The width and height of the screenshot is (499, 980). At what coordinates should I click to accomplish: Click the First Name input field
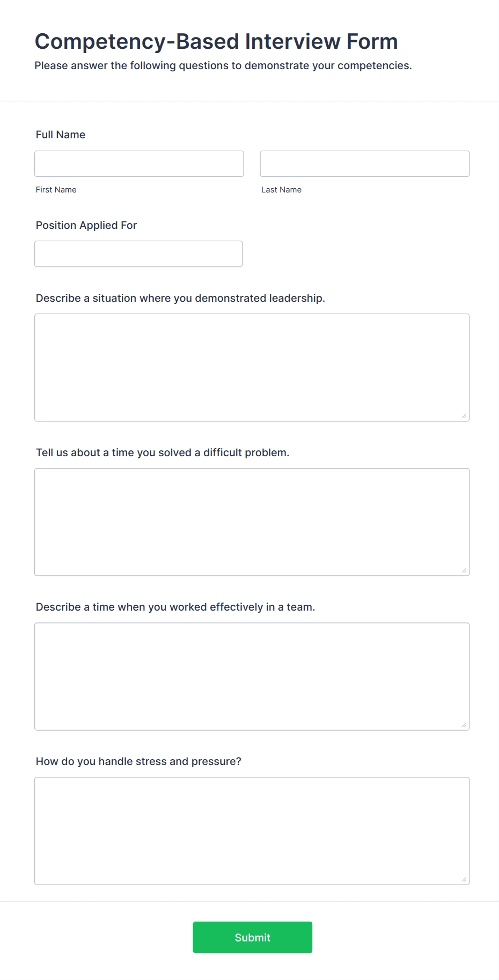click(x=138, y=164)
